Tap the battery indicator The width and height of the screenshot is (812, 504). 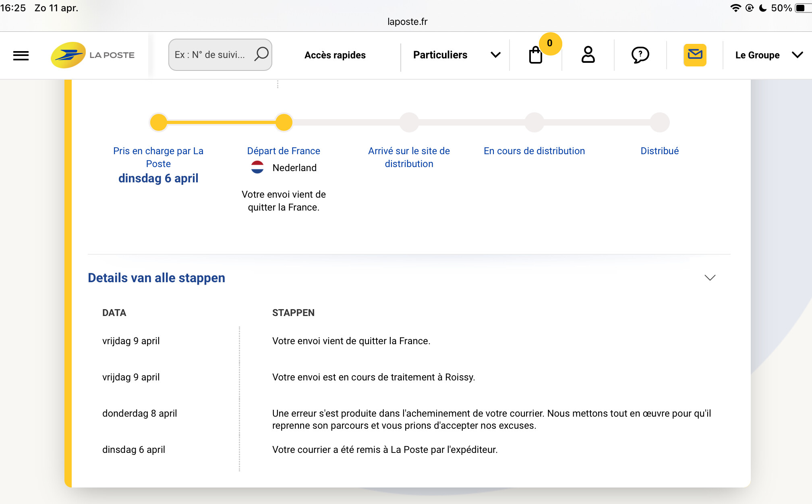click(x=803, y=8)
